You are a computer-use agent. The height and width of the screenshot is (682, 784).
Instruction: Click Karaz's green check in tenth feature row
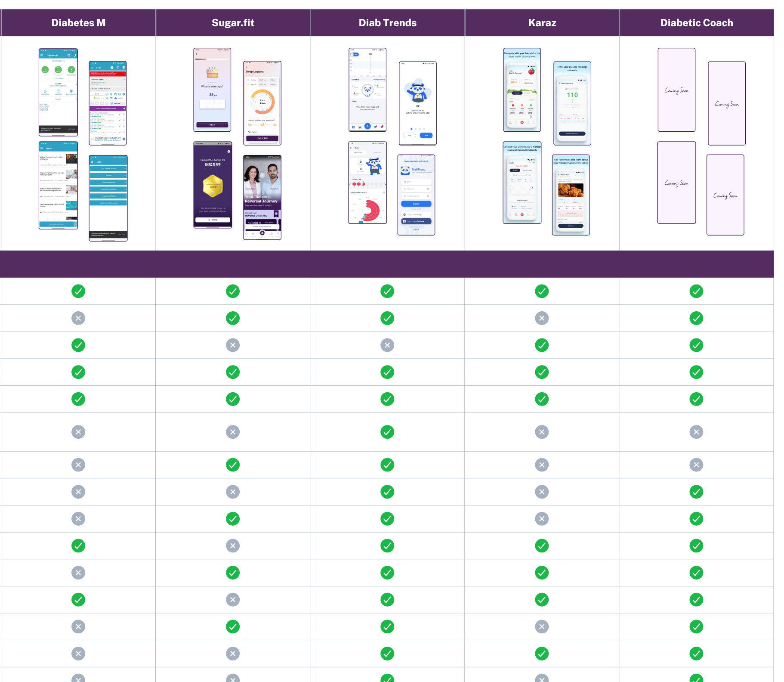pyautogui.click(x=542, y=546)
